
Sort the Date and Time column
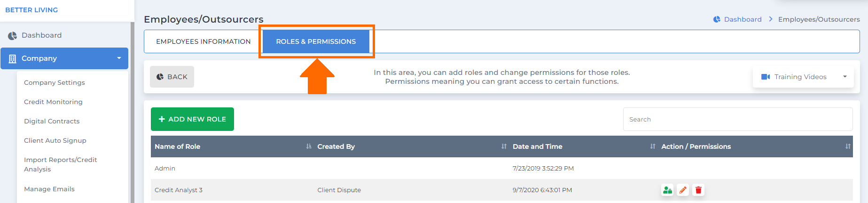click(x=652, y=146)
